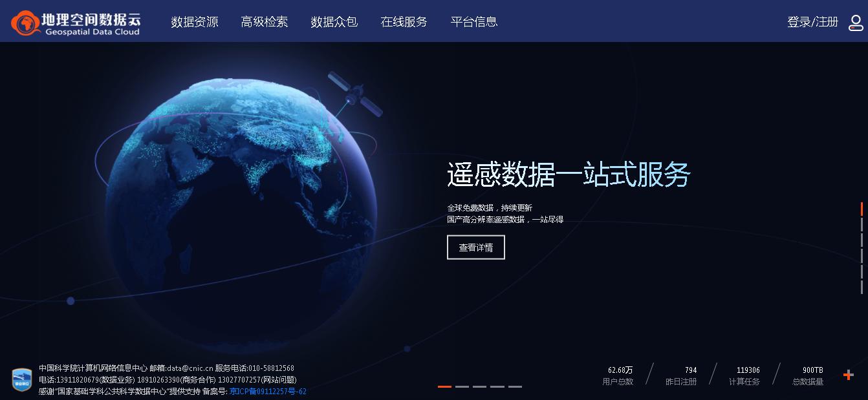The width and height of the screenshot is (868, 400).
Task: Click the fourth carousel pagination dot
Action: pos(498,386)
